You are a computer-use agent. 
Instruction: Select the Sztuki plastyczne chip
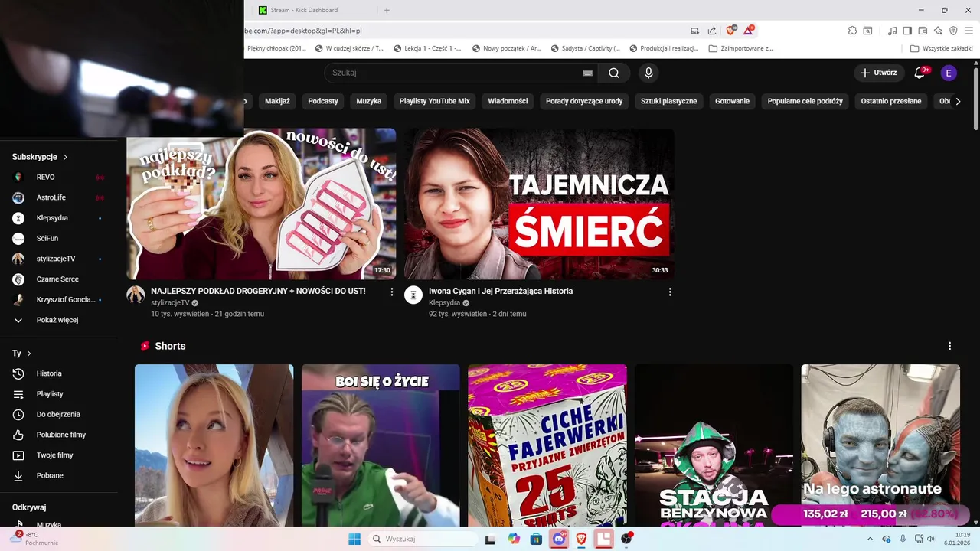click(669, 101)
